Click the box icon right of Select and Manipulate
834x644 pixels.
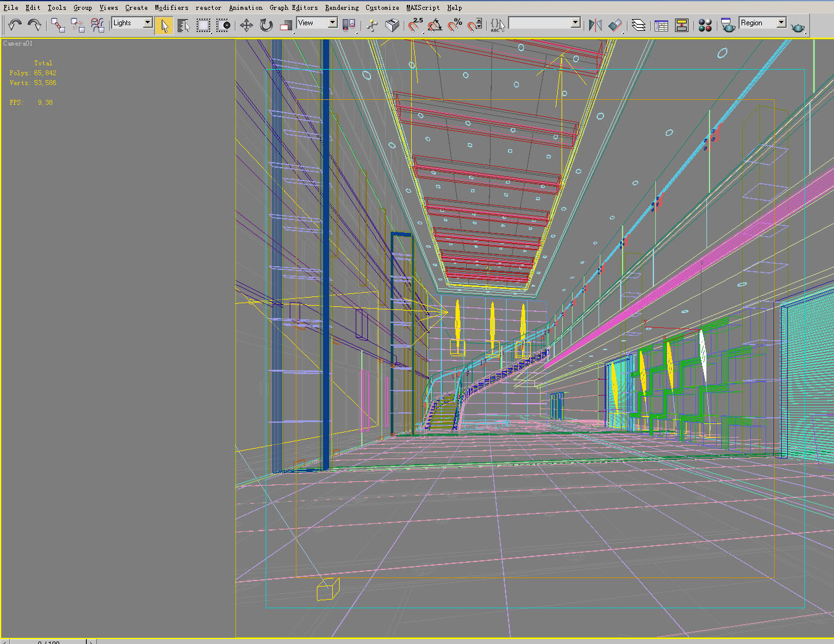[392, 25]
